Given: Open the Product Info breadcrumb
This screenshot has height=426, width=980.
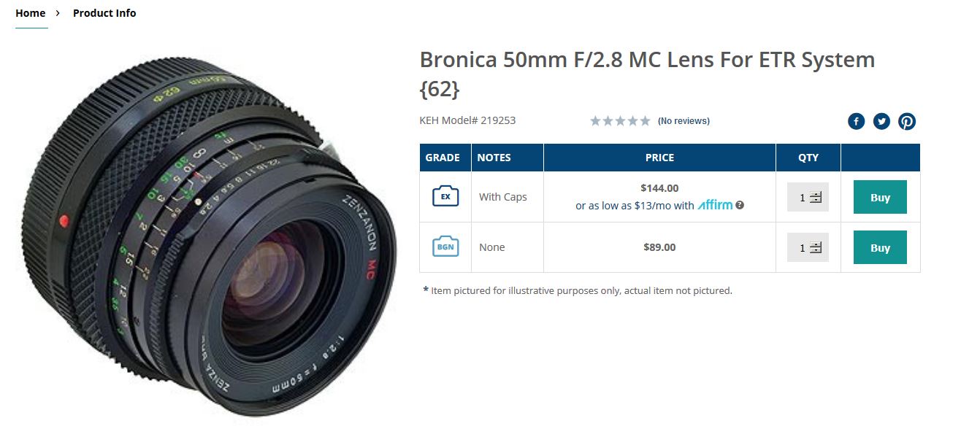Looking at the screenshot, I should pyautogui.click(x=104, y=13).
